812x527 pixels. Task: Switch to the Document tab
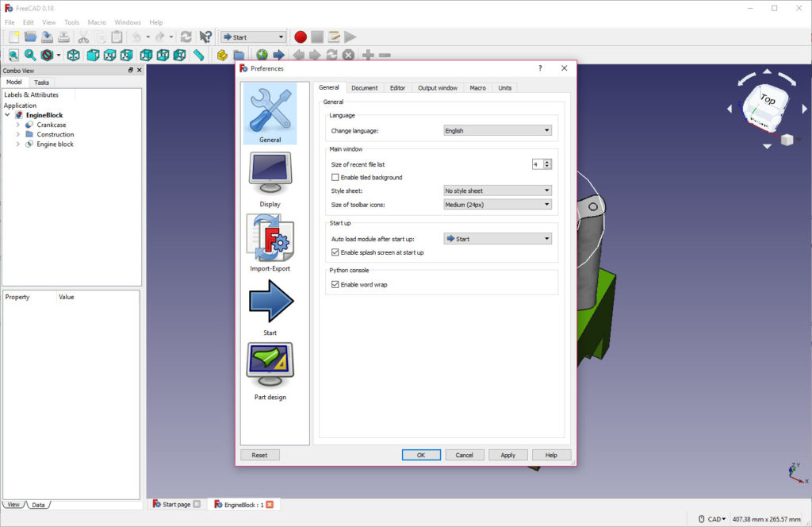click(365, 88)
